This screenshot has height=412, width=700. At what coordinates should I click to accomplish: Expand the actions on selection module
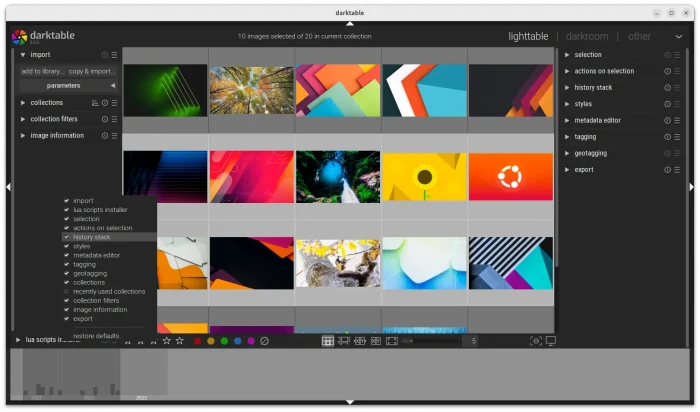coord(567,71)
